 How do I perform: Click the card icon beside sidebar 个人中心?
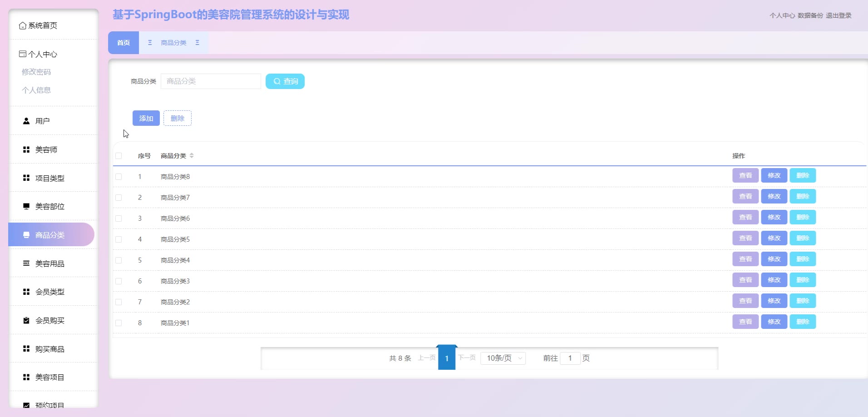(22, 54)
